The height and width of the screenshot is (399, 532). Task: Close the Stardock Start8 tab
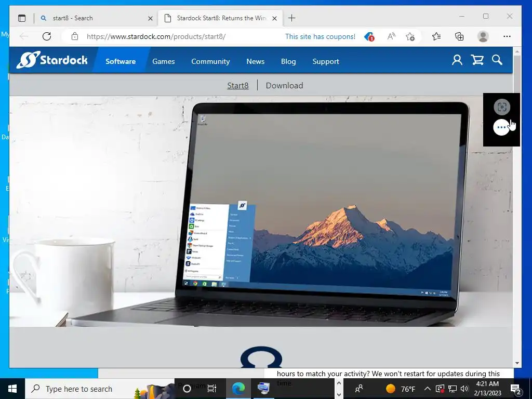tap(274, 18)
